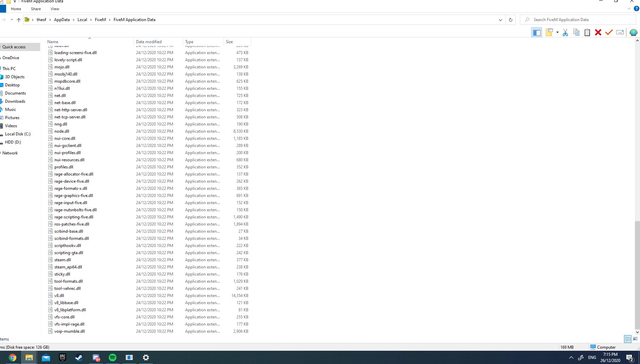Open the Home ribbon tab
Screen dimensions: 640x364
point(16,9)
